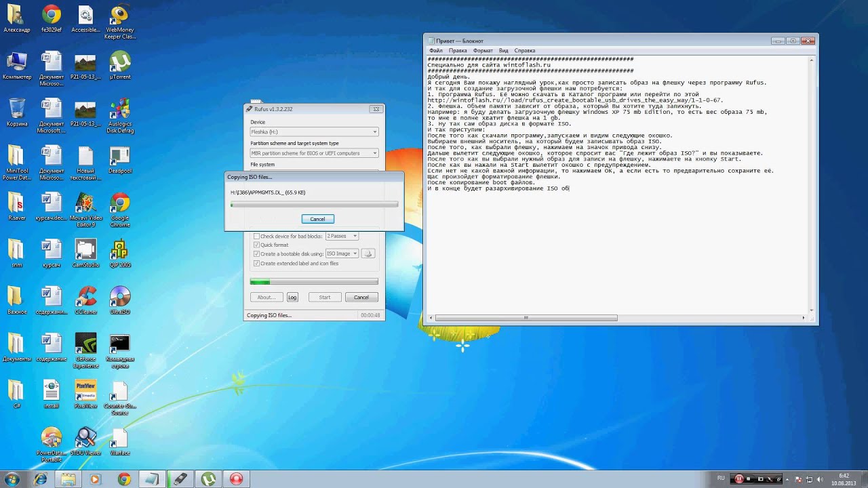Open Counter-Strike Source desktop shortcut
This screenshot has width=868, height=488.
(x=120, y=398)
